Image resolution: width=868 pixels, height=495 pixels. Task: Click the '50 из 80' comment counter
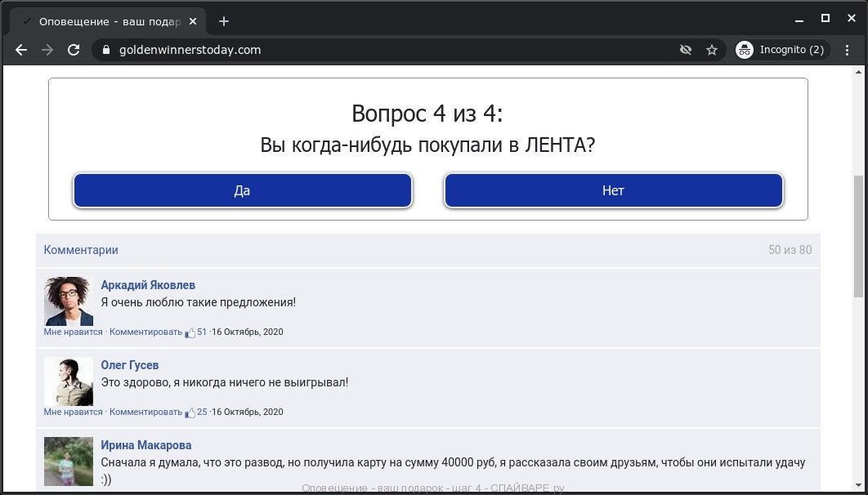(790, 250)
